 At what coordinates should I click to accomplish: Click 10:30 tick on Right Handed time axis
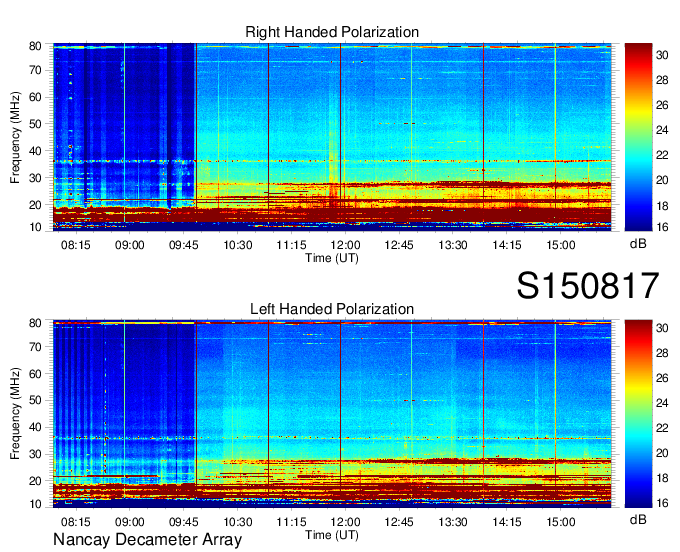point(237,245)
